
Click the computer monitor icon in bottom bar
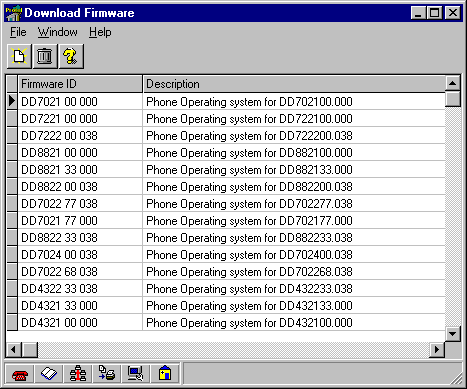[x=135, y=374]
